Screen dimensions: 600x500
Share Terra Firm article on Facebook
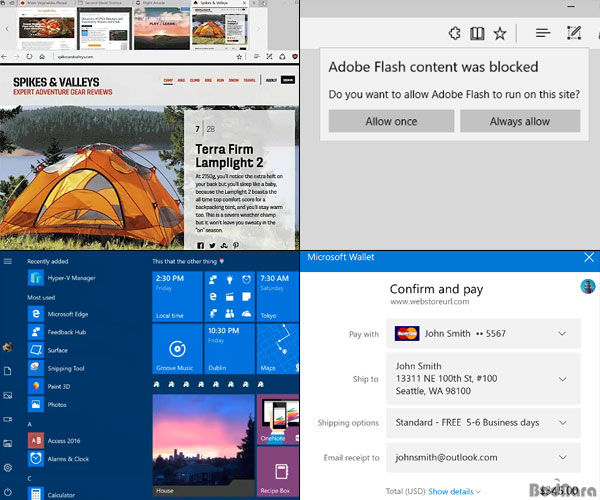tap(200, 246)
